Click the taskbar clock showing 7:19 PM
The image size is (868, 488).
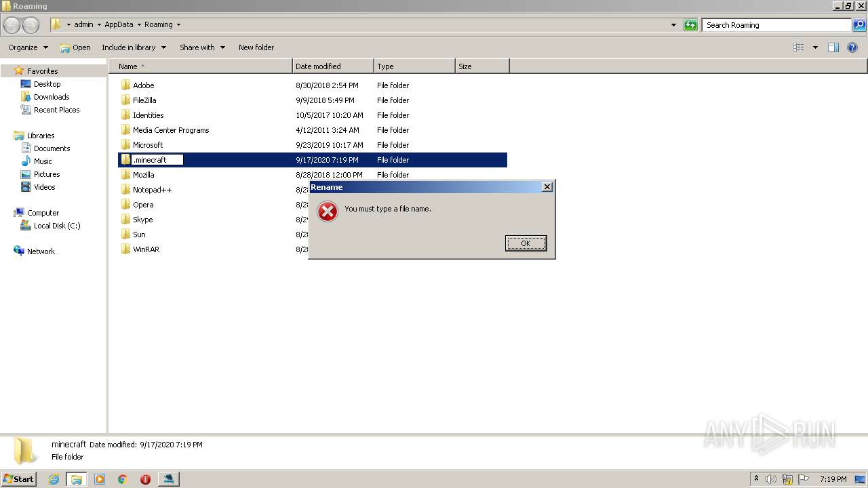click(833, 479)
